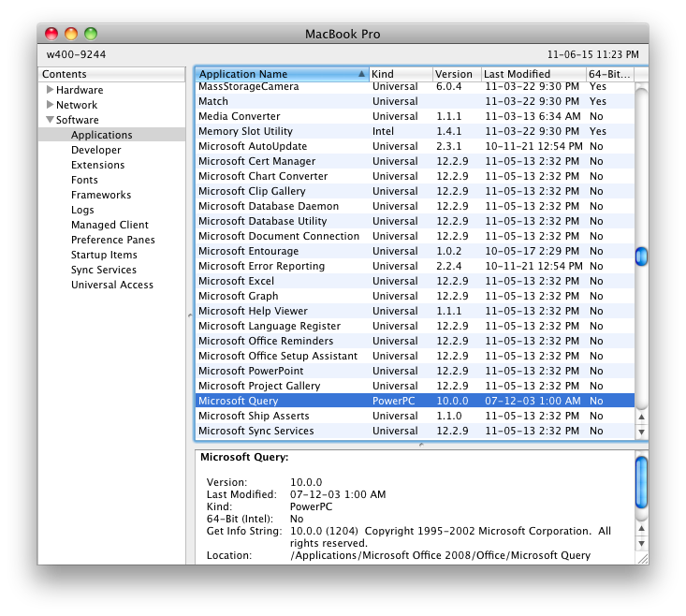
Task: Sort the list by Version column
Action: click(x=457, y=74)
